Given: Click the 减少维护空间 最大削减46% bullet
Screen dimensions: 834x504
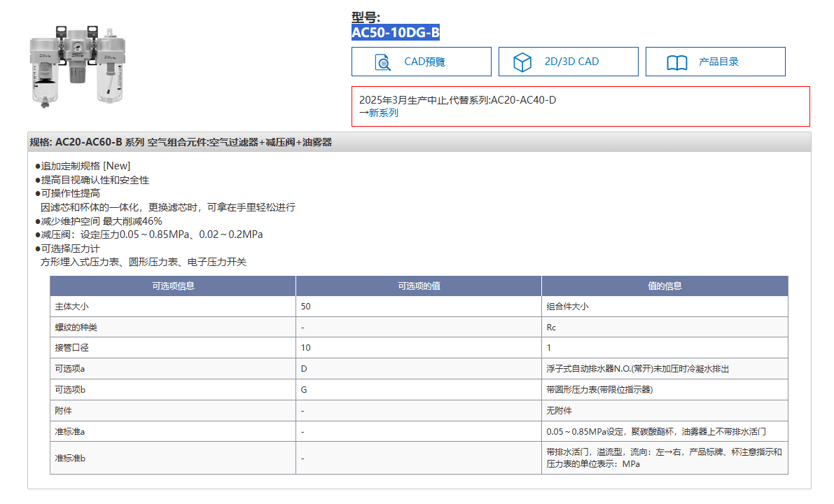Looking at the screenshot, I should point(99,221).
